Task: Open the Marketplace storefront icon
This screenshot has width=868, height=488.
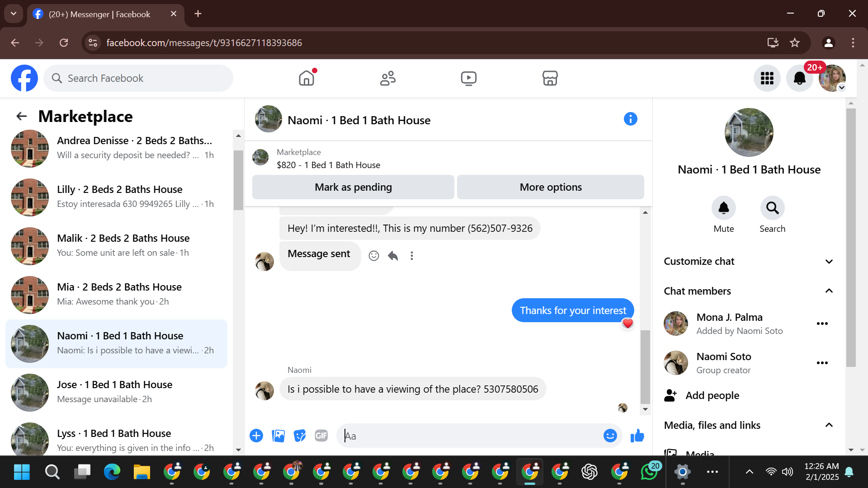Action: point(550,78)
